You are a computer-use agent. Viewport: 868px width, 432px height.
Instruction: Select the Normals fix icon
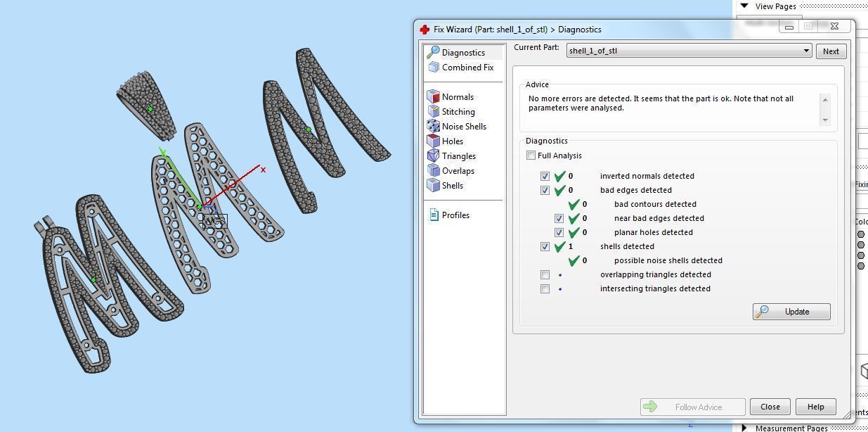click(x=433, y=97)
